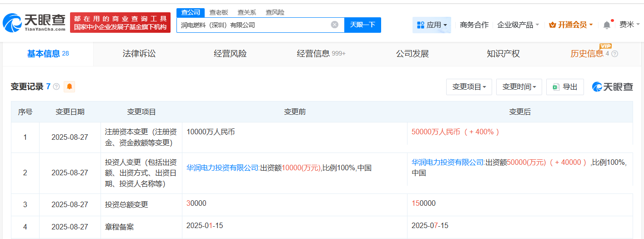Expand the 变更时间 filter dropdown
644x239 pixels.
click(519, 87)
